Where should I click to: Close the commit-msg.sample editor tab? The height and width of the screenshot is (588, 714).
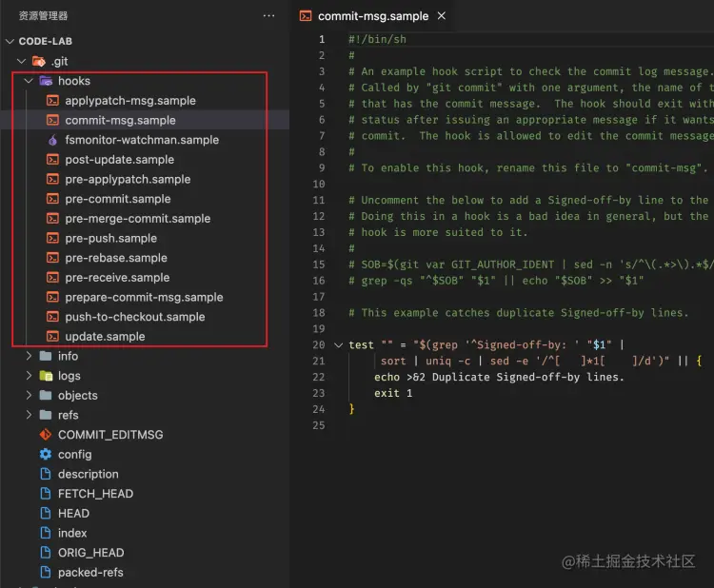pyautogui.click(x=441, y=16)
